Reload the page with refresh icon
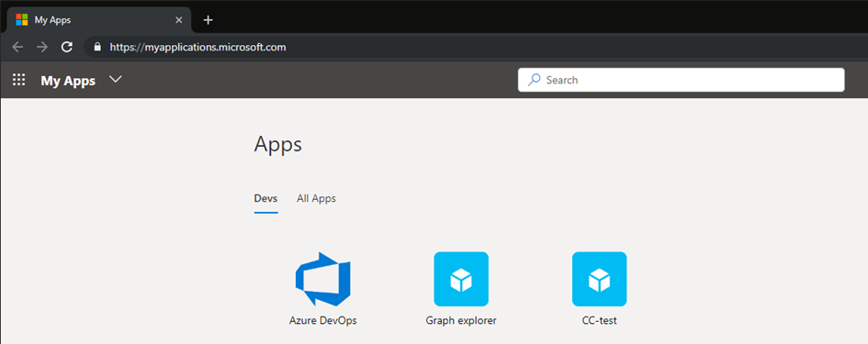868x344 pixels. tap(67, 47)
